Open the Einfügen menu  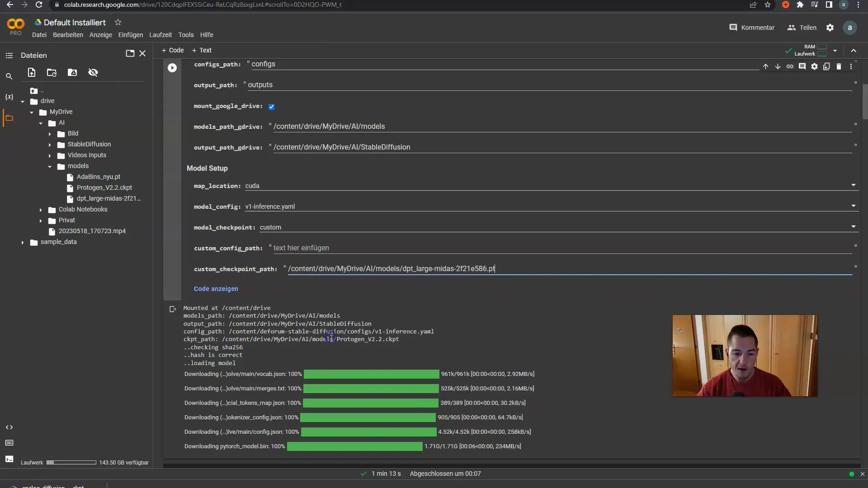coord(131,35)
